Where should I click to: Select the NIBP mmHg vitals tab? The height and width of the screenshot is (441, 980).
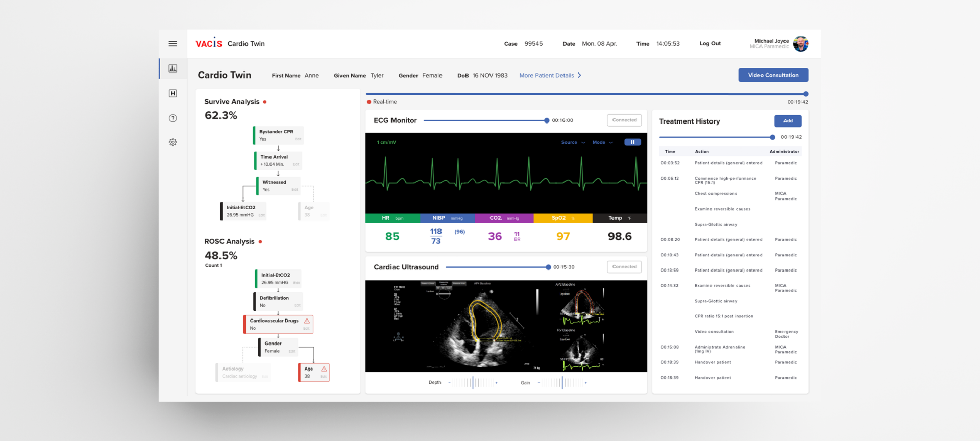click(x=448, y=218)
